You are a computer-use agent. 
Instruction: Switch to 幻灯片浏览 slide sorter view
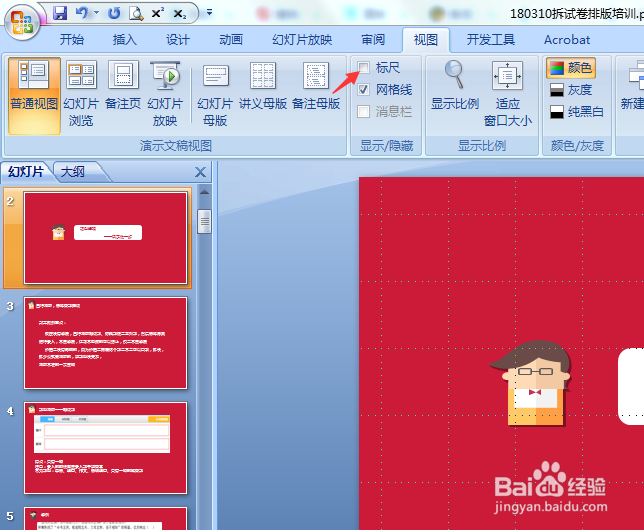[x=81, y=93]
